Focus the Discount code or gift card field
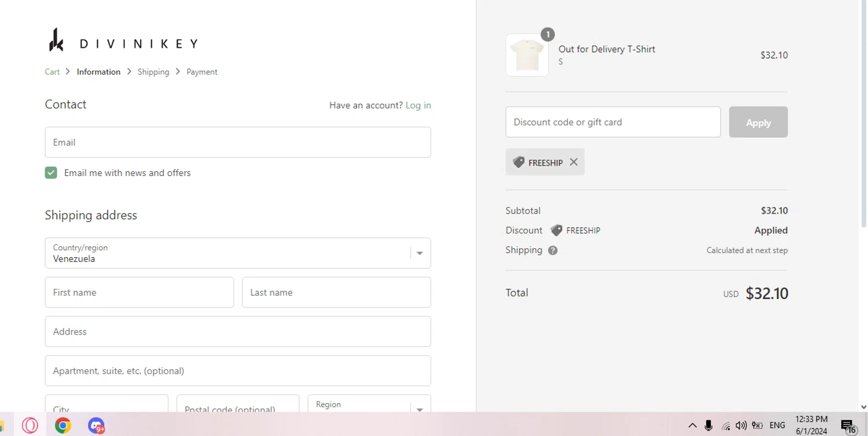 613,122
